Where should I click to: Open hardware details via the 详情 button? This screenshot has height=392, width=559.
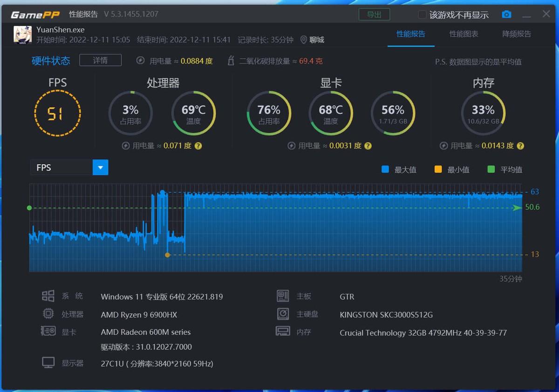100,60
